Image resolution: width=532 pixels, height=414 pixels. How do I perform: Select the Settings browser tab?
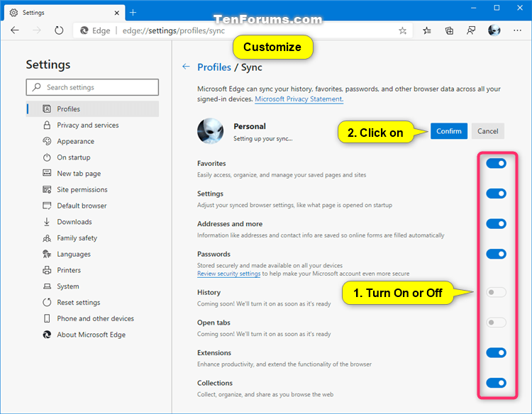click(65, 13)
